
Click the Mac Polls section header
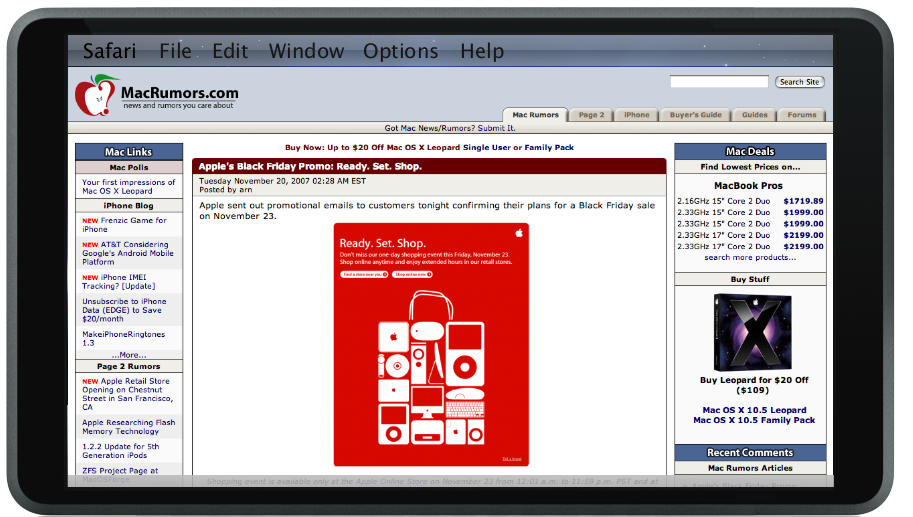[x=129, y=168]
